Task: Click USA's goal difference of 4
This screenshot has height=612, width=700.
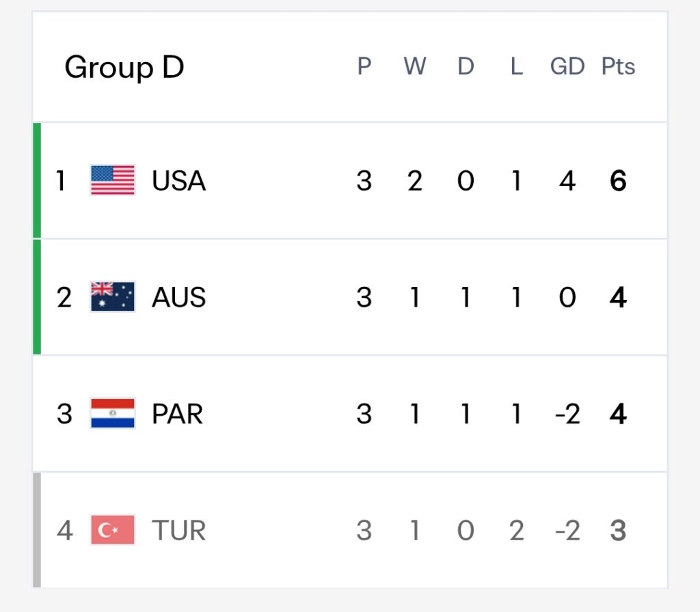Action: click(x=567, y=180)
